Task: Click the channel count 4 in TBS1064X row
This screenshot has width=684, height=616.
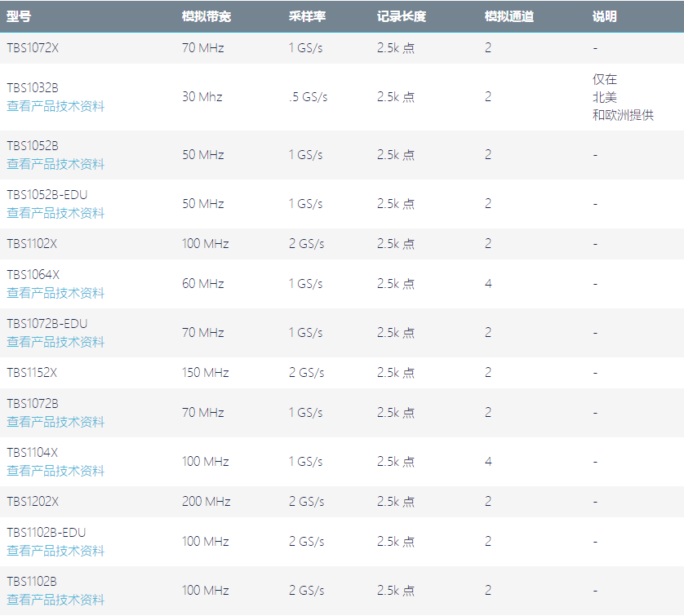Action: [488, 284]
